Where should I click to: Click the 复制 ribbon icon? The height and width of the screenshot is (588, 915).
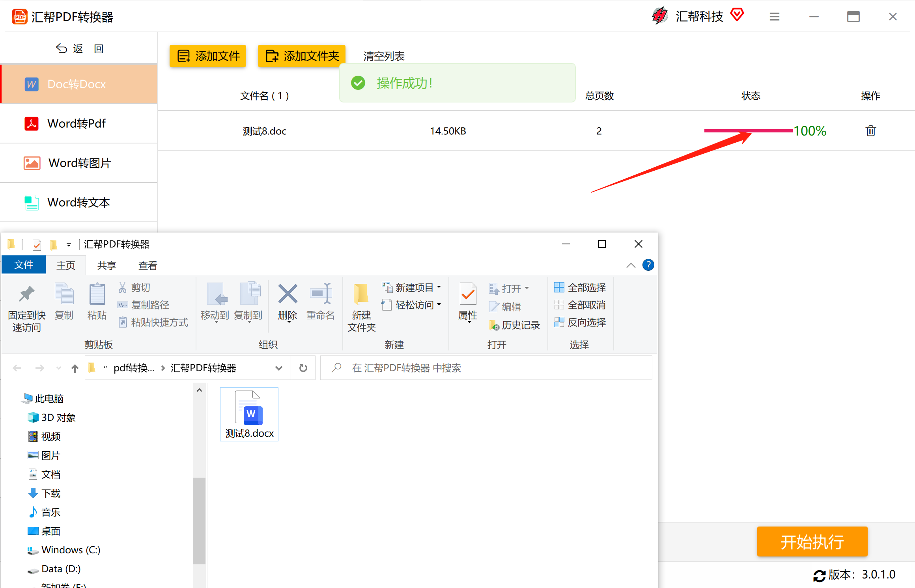(x=64, y=294)
